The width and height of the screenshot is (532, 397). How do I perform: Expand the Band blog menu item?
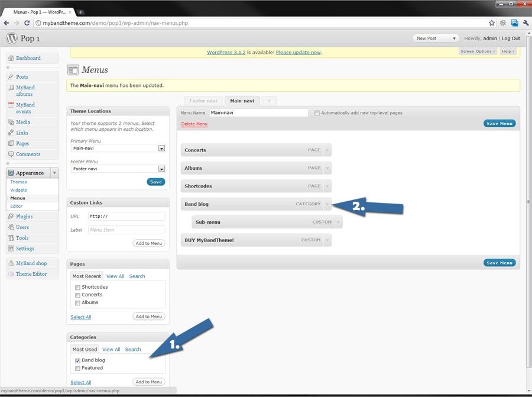pos(327,204)
